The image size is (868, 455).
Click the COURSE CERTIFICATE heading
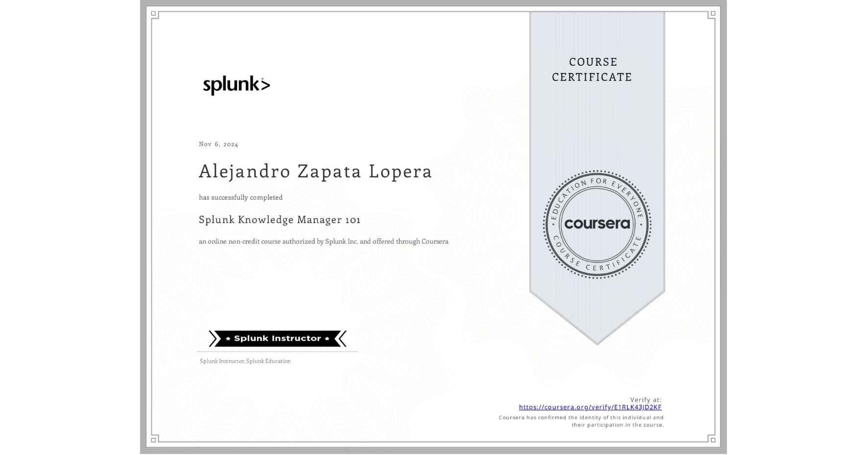coord(590,69)
